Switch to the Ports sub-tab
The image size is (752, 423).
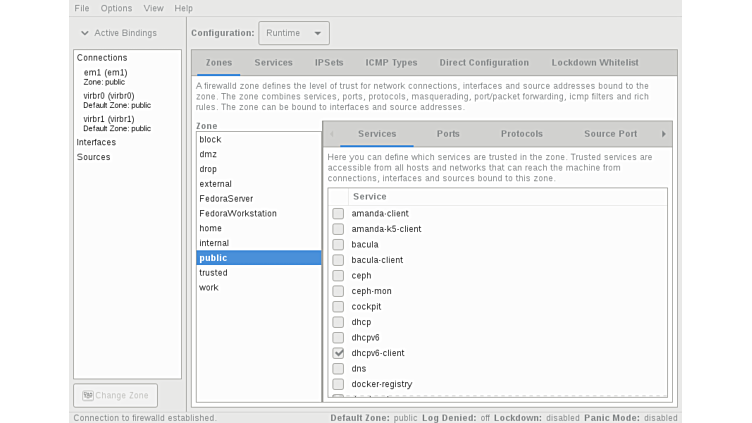click(x=448, y=134)
